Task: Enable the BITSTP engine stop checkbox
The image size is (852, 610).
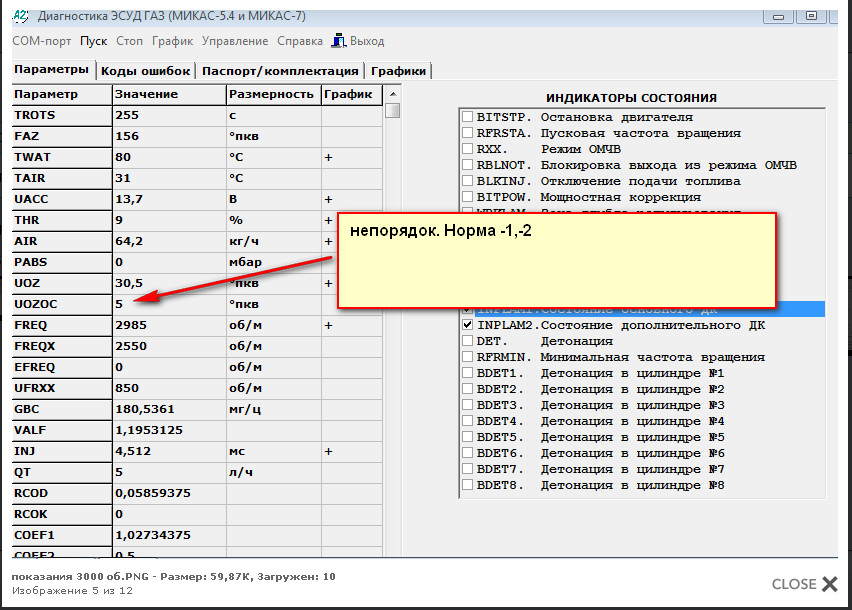Action: click(467, 117)
